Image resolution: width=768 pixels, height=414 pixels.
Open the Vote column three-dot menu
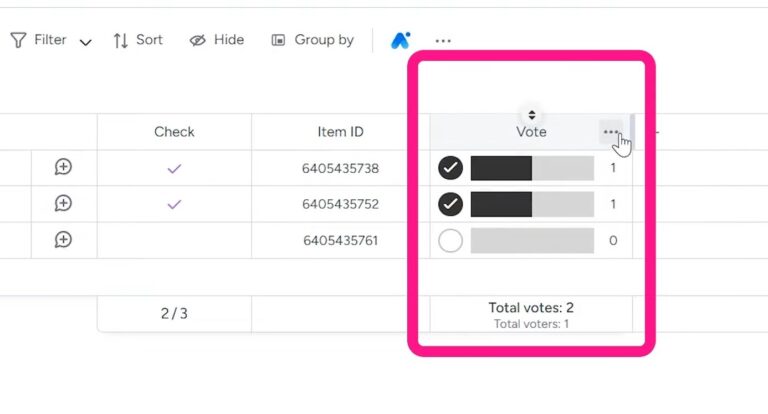coord(610,132)
